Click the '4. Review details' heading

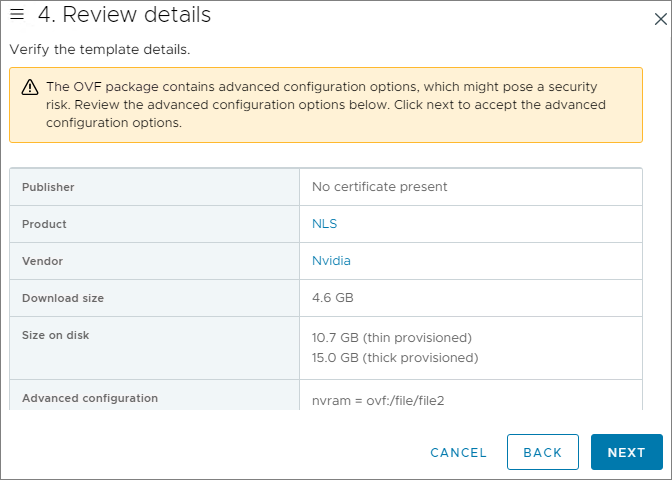124,15
